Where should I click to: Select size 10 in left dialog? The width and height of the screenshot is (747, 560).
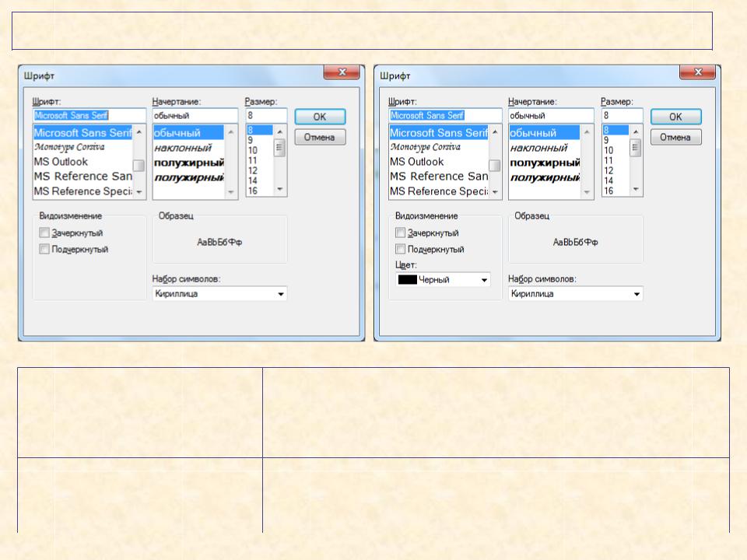click(260, 150)
